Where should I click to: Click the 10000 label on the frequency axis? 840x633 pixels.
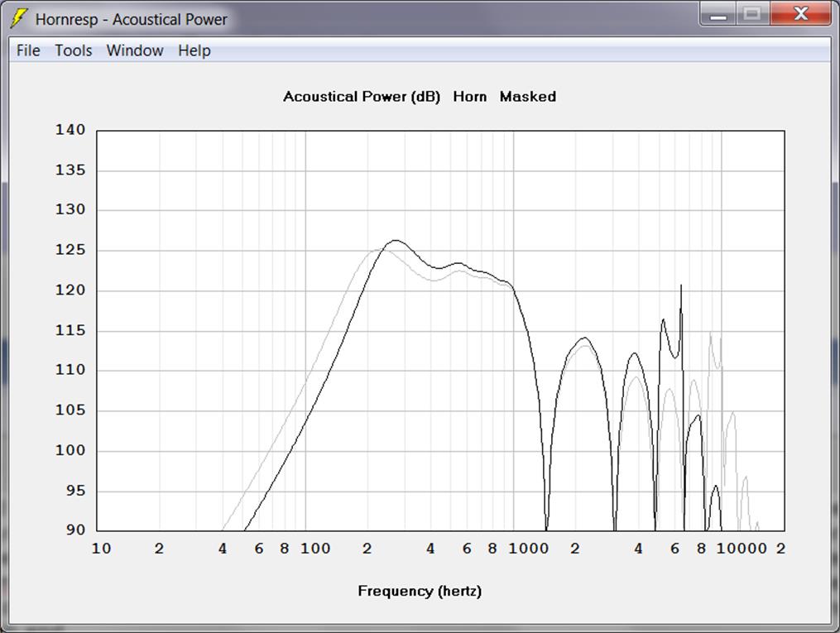click(x=742, y=549)
